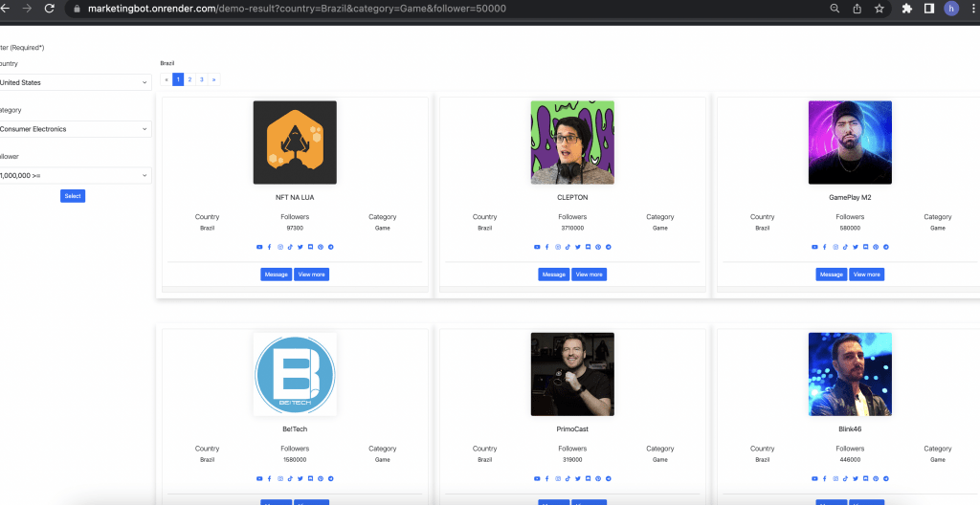The image size is (980, 505).
Task: Open Blink46's Instagram icon
Action: pyautogui.click(x=835, y=479)
